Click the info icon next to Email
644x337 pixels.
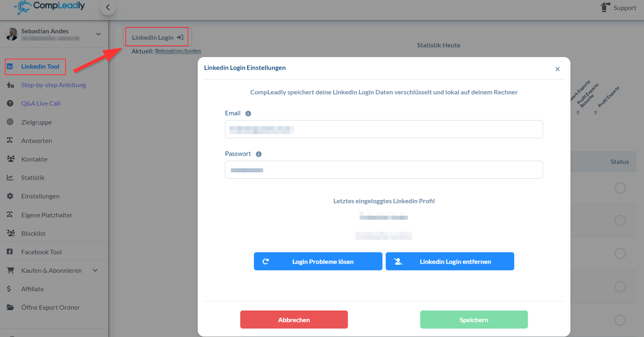(x=248, y=114)
